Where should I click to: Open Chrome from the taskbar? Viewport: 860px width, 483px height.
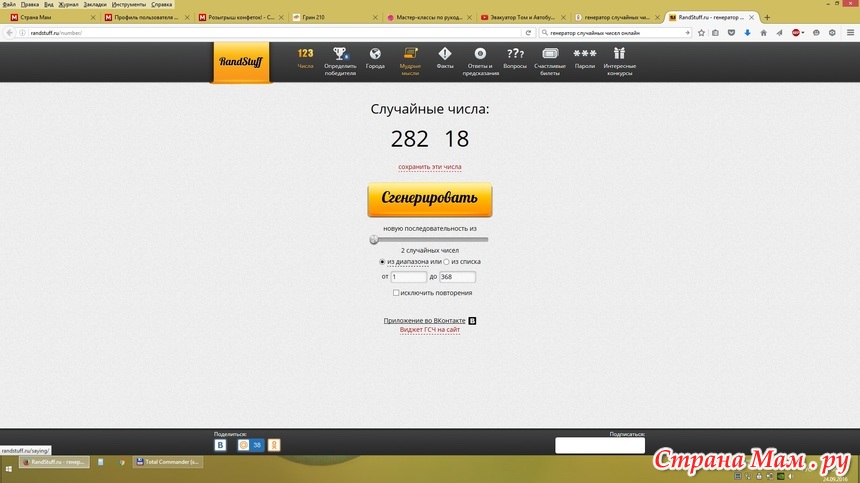[x=121, y=462]
